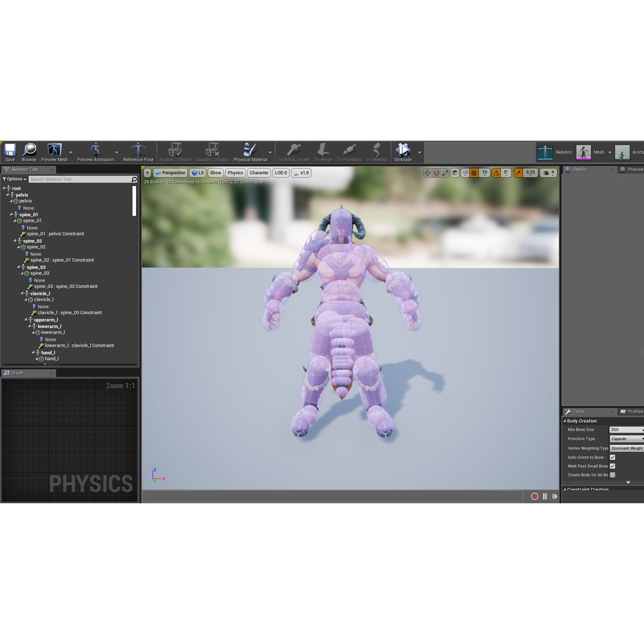This screenshot has width=644, height=644.
Task: Collapse the Body Creation section
Action: pyautogui.click(x=565, y=421)
